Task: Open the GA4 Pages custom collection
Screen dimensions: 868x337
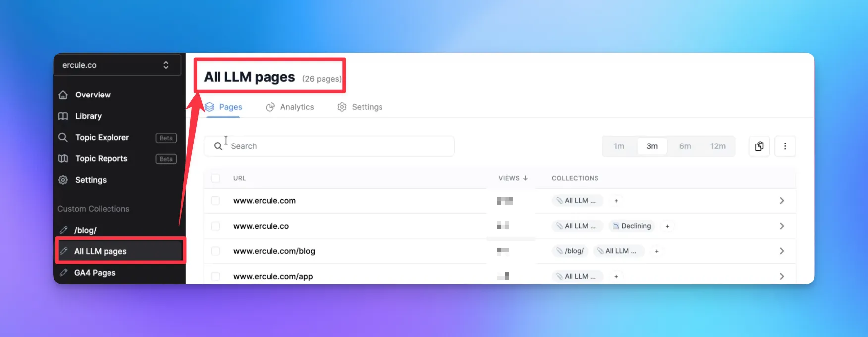Action: (95, 273)
